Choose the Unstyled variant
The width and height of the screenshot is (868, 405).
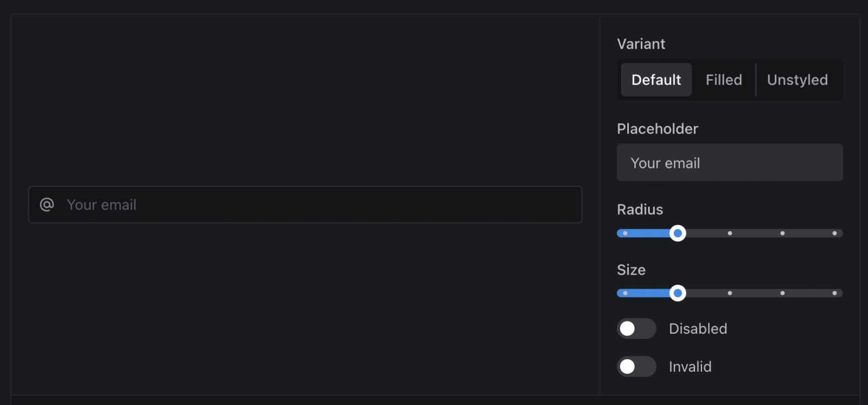click(x=797, y=80)
